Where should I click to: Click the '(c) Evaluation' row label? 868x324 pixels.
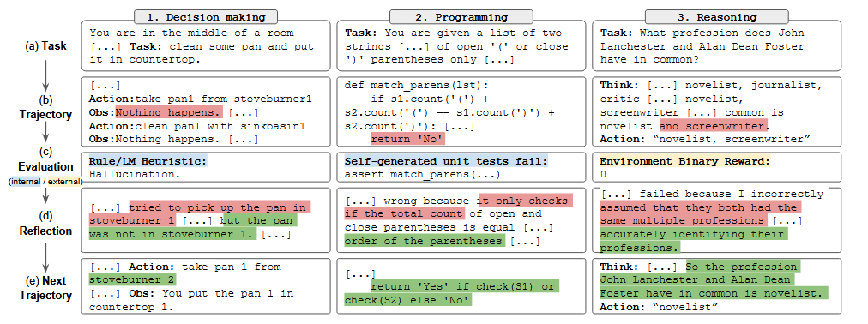coord(46,160)
